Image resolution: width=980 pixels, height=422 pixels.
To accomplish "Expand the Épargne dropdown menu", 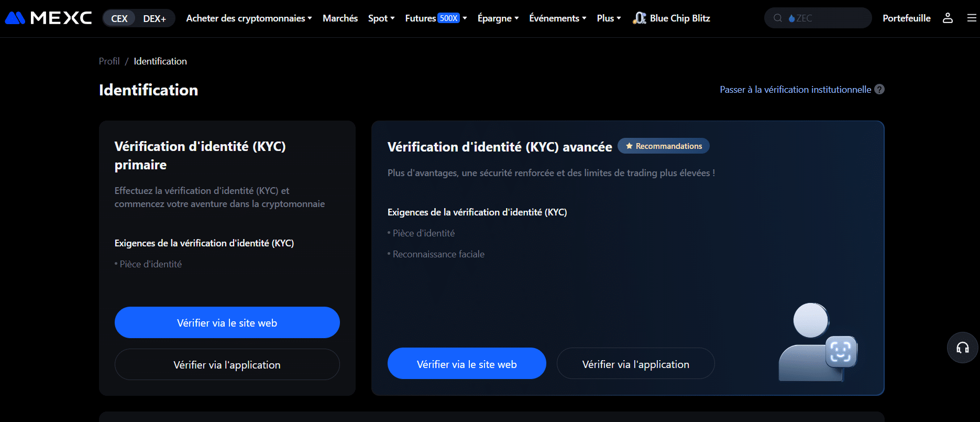I will 498,18.
